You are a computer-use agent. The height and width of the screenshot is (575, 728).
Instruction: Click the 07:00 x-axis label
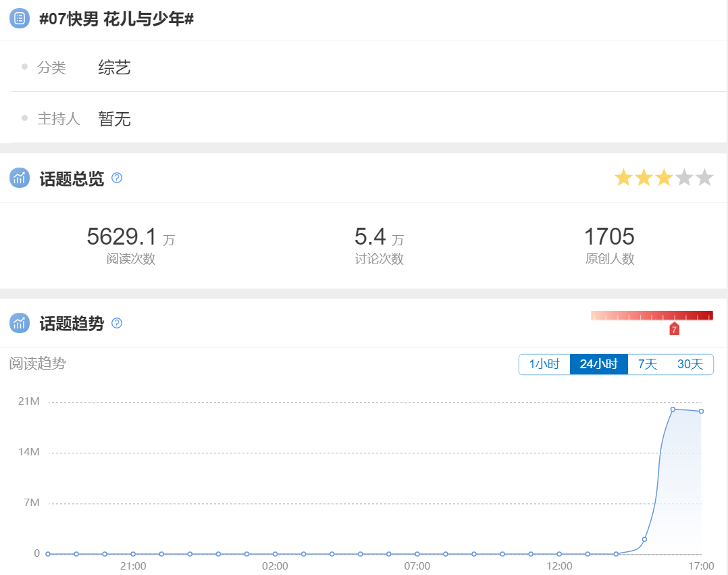pos(417,566)
